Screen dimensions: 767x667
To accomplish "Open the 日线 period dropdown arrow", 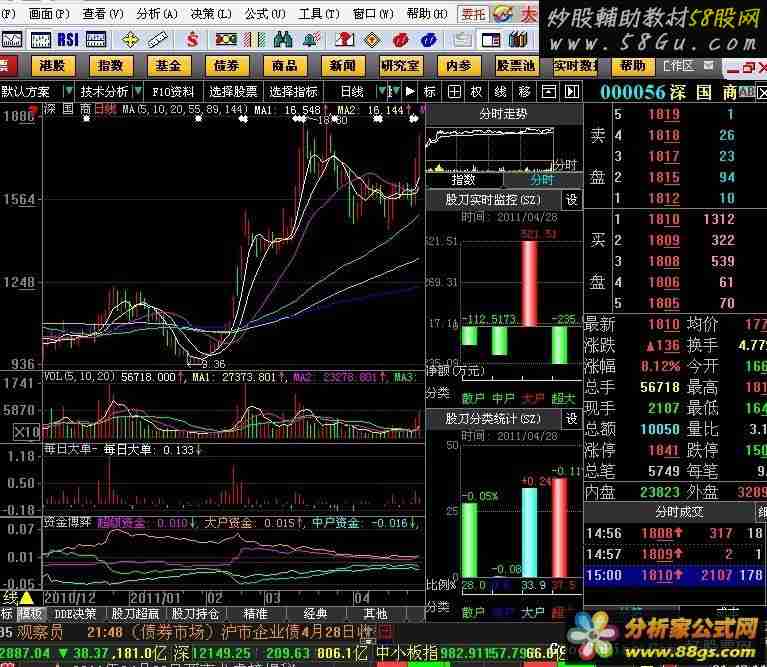I will click(x=381, y=91).
